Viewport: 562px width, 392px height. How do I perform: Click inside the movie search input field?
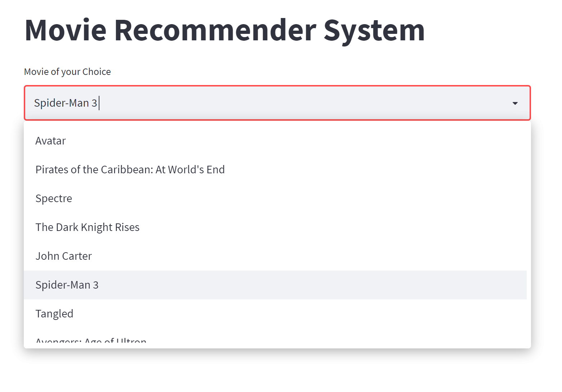[216, 103]
